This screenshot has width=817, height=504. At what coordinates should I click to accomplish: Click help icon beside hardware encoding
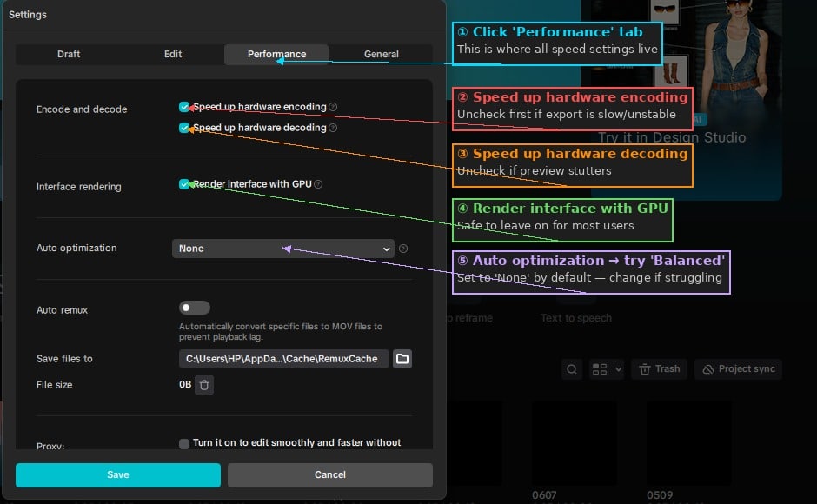[x=333, y=107]
